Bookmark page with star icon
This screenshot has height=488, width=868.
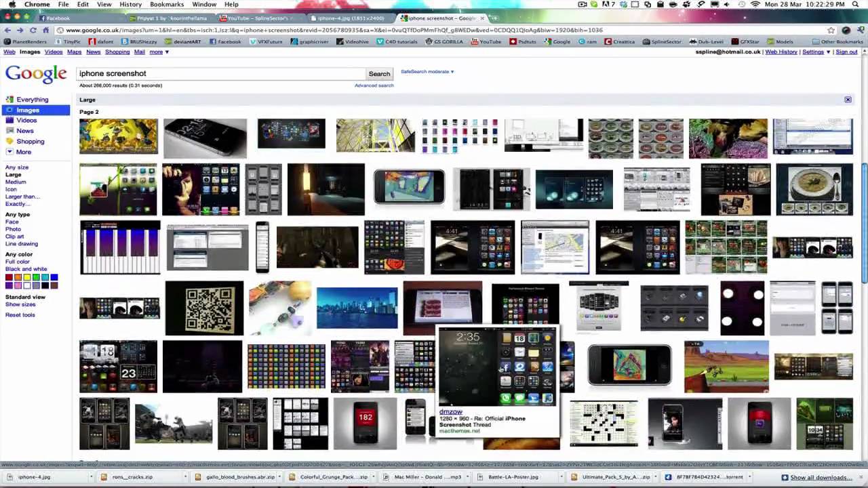(831, 30)
